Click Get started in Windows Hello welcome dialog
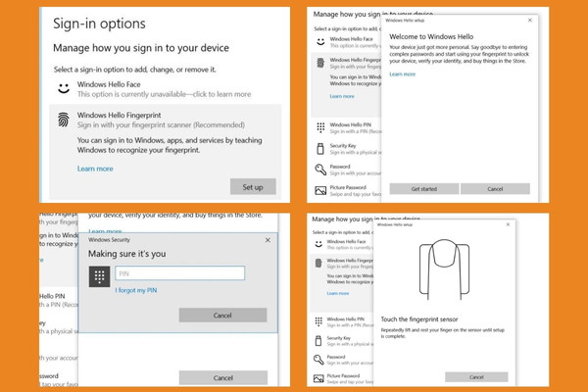The height and width of the screenshot is (392, 588). pos(423,189)
